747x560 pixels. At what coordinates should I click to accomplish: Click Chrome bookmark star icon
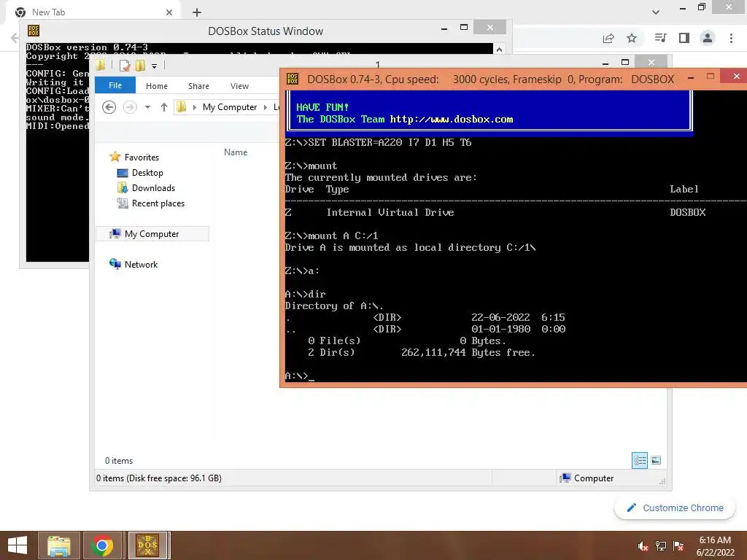pos(632,38)
